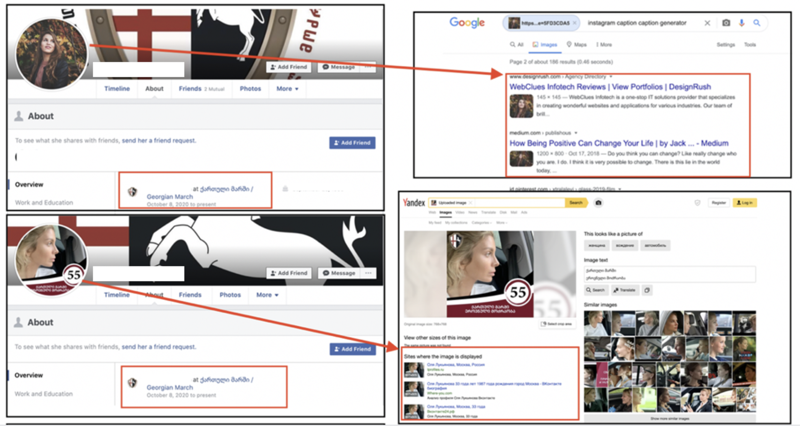Image resolution: width=800 pixels, height=428 pixels.
Task: Select Work and Education on 55-badge profile
Action: pyautogui.click(x=44, y=394)
